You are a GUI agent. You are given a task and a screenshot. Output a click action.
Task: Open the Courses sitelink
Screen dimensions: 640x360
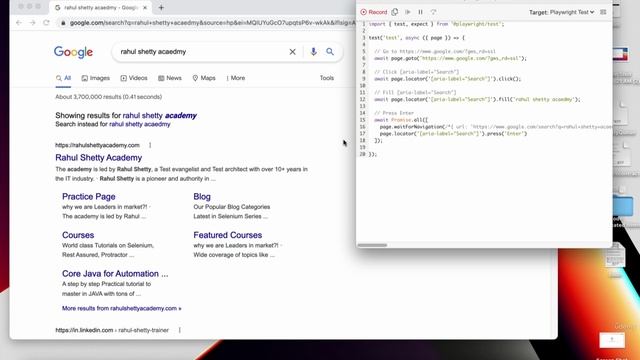(78, 235)
